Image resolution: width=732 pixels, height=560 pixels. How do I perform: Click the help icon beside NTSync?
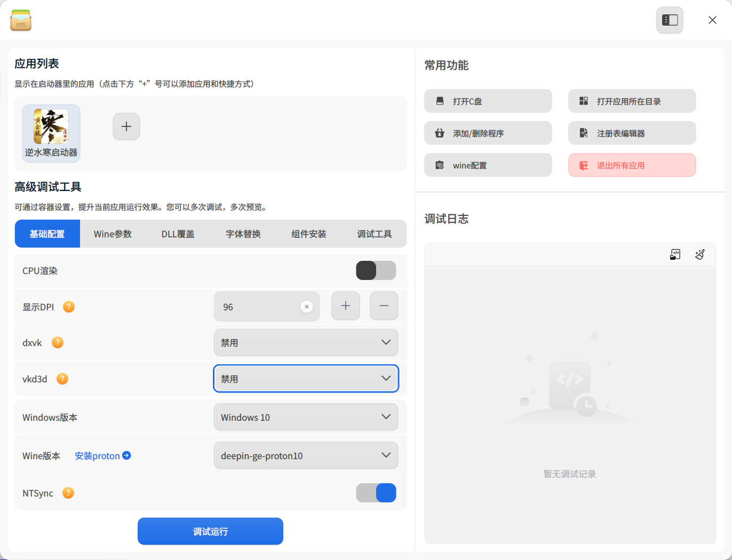68,493
